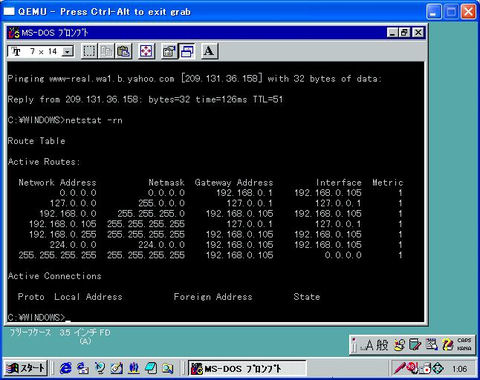Toggle the IME CAPS indicator
The width and height of the screenshot is (480, 380).
pos(464,340)
